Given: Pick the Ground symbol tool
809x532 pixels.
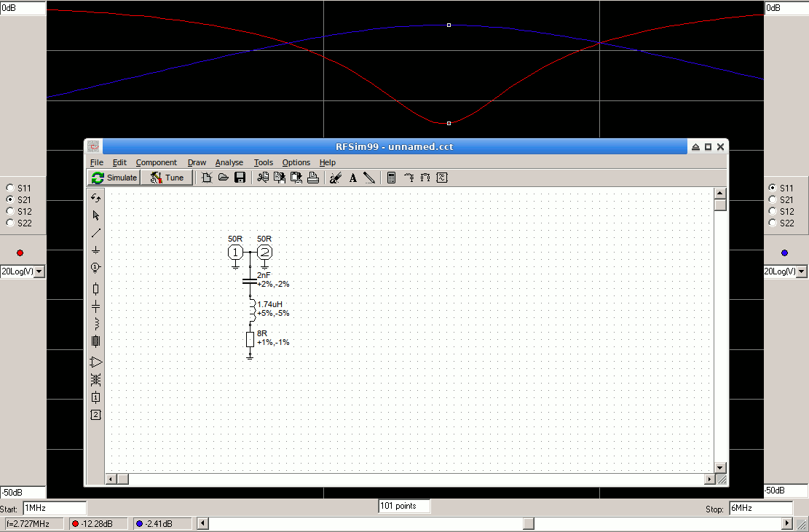Looking at the screenshot, I should (95, 250).
